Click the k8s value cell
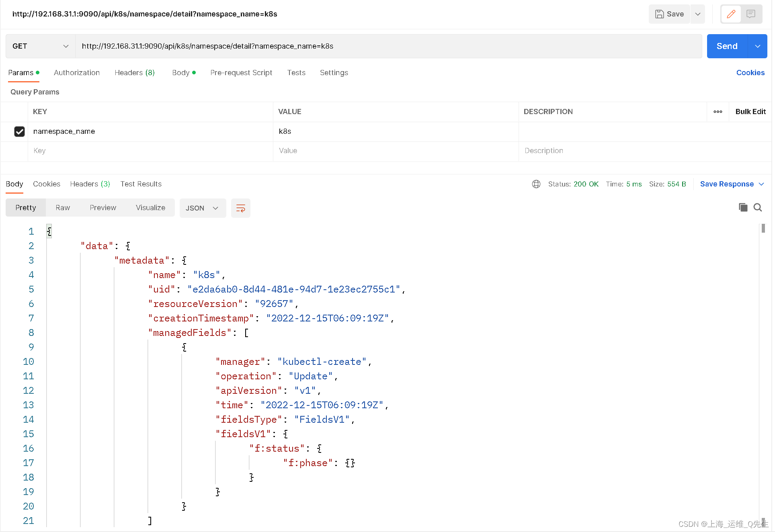This screenshot has width=775, height=532. pos(396,131)
